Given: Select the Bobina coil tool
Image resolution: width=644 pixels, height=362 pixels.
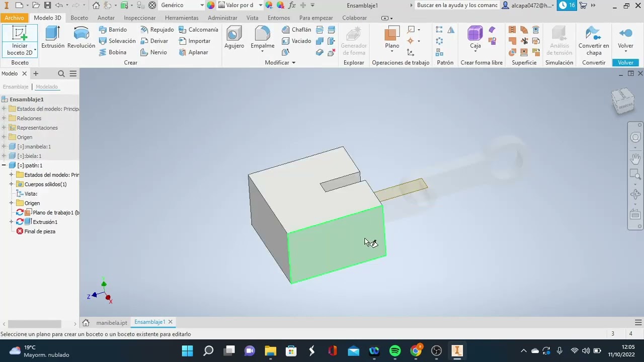Looking at the screenshot, I should tap(113, 52).
